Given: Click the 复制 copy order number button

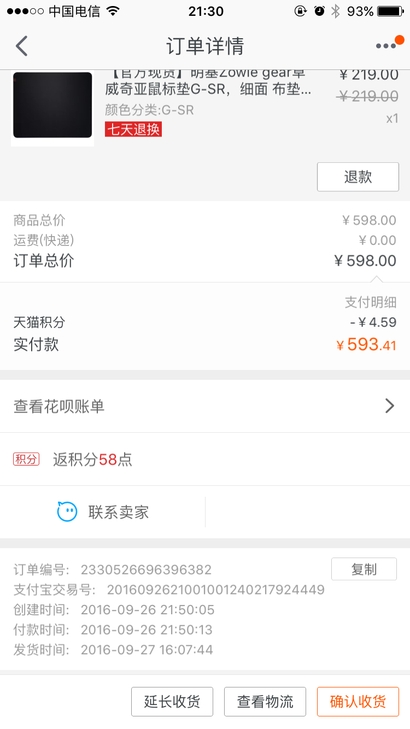Looking at the screenshot, I should coord(364,569).
